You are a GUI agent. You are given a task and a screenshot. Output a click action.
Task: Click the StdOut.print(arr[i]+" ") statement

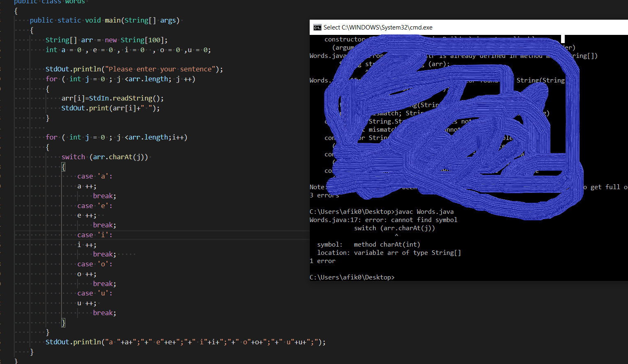coord(110,108)
